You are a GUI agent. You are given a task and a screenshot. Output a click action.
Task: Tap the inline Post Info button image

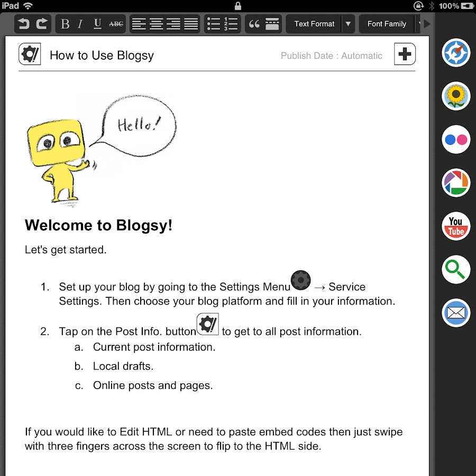click(x=208, y=324)
